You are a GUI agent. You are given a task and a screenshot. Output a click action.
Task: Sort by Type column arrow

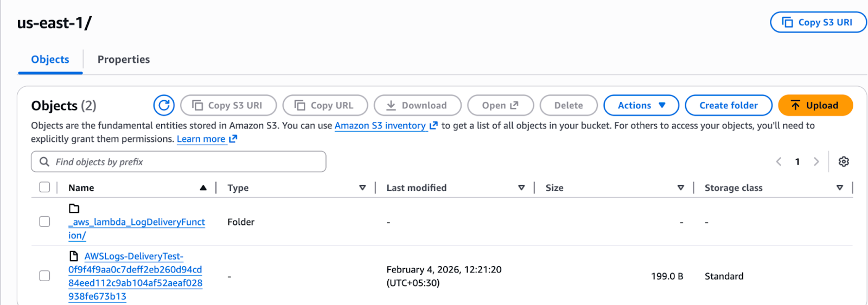click(x=362, y=187)
